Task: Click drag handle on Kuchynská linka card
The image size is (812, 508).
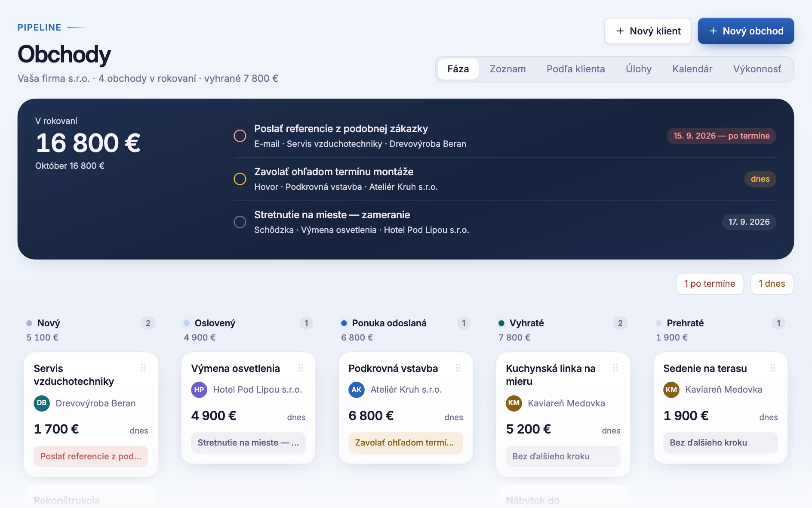Action: (615, 368)
